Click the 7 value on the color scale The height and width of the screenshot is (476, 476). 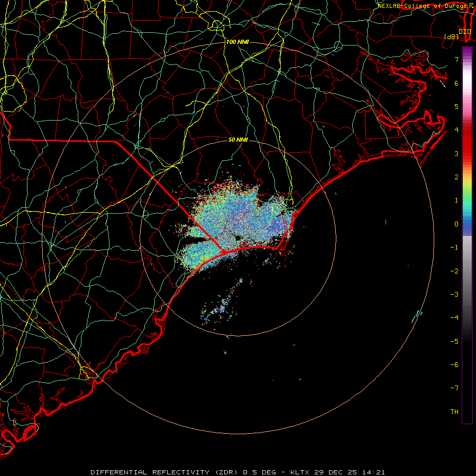coord(456,59)
